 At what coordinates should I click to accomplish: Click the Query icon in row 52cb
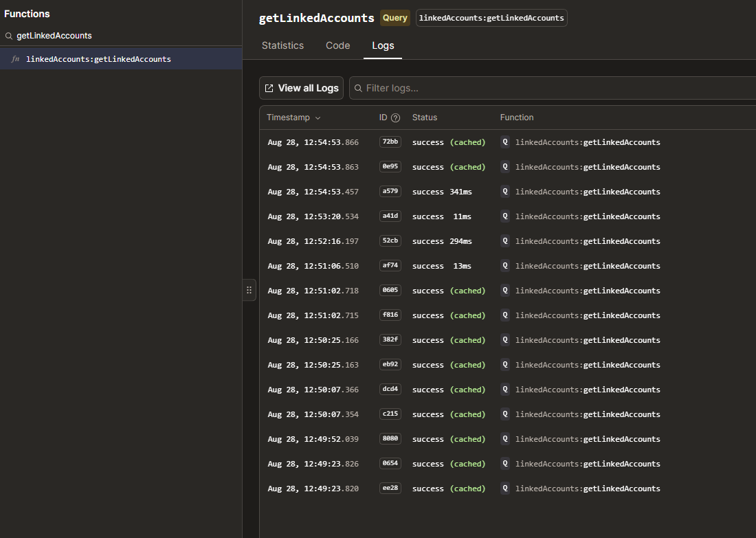coord(505,241)
